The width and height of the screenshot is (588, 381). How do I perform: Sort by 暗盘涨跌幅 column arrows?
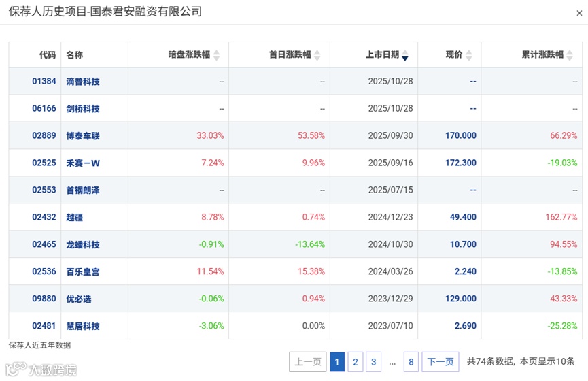click(x=216, y=55)
